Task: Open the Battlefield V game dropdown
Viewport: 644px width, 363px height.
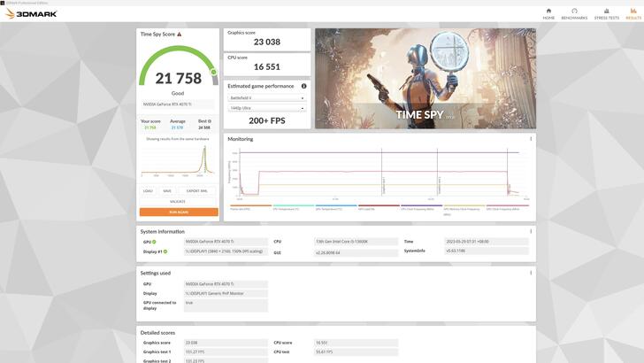Action: 267,98
